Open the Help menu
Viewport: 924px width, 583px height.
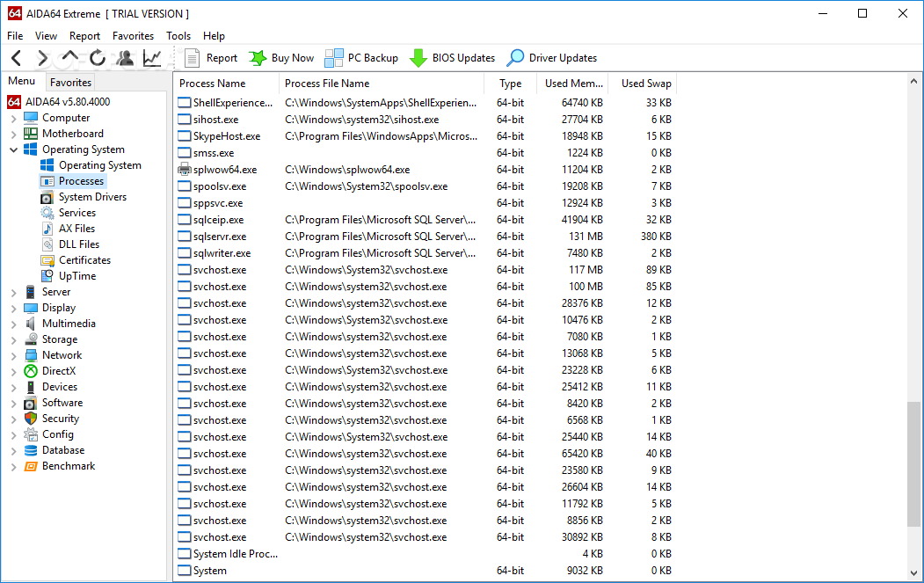tap(214, 36)
